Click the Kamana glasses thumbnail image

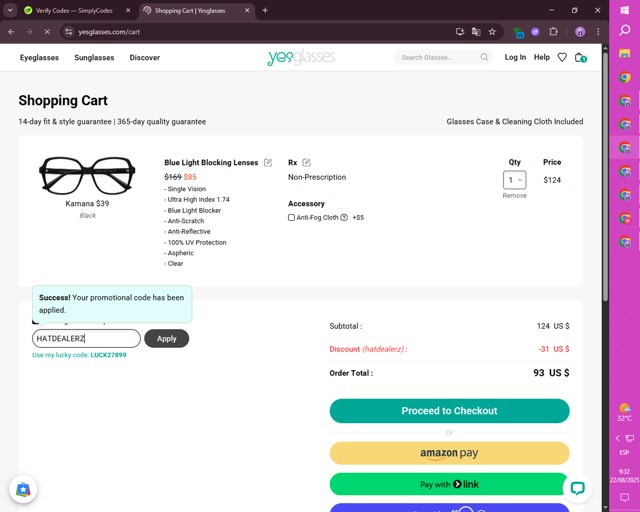tap(87, 175)
